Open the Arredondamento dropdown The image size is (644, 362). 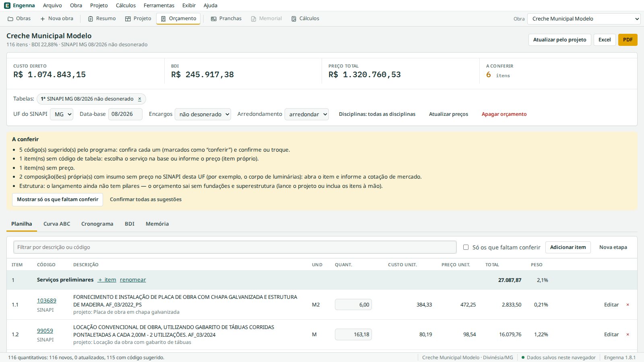(x=307, y=114)
